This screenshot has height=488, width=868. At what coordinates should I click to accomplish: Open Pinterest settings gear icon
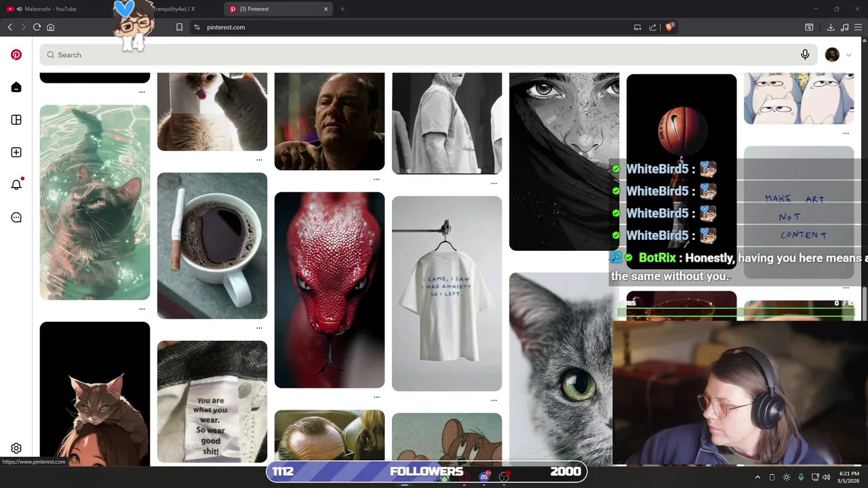[16, 448]
